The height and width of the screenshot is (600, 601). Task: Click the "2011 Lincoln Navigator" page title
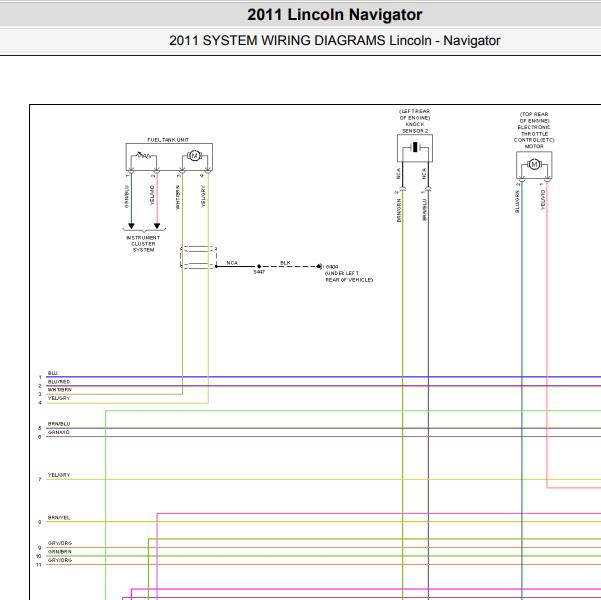point(334,15)
